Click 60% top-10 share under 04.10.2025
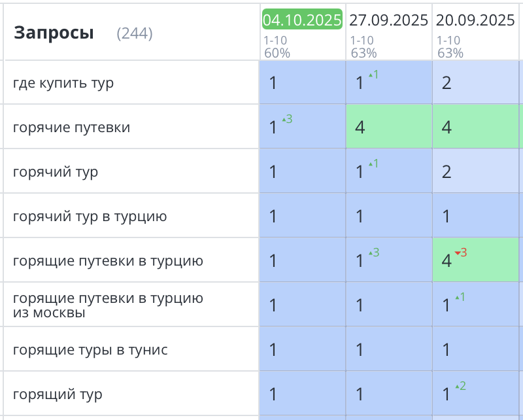The width and height of the screenshot is (523, 420). click(x=277, y=53)
